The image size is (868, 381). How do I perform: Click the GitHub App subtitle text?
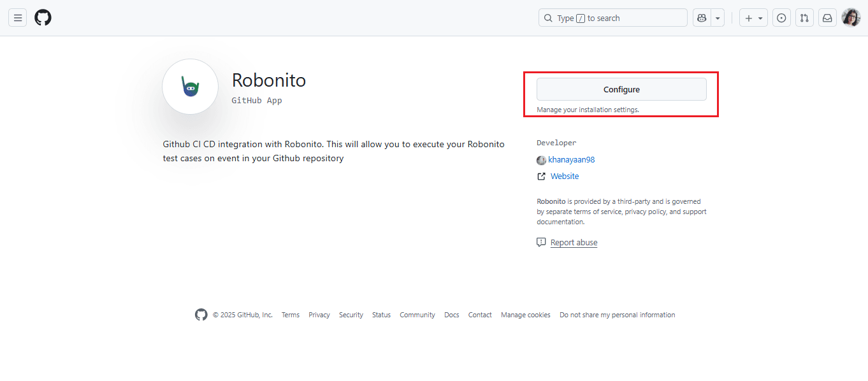257,101
